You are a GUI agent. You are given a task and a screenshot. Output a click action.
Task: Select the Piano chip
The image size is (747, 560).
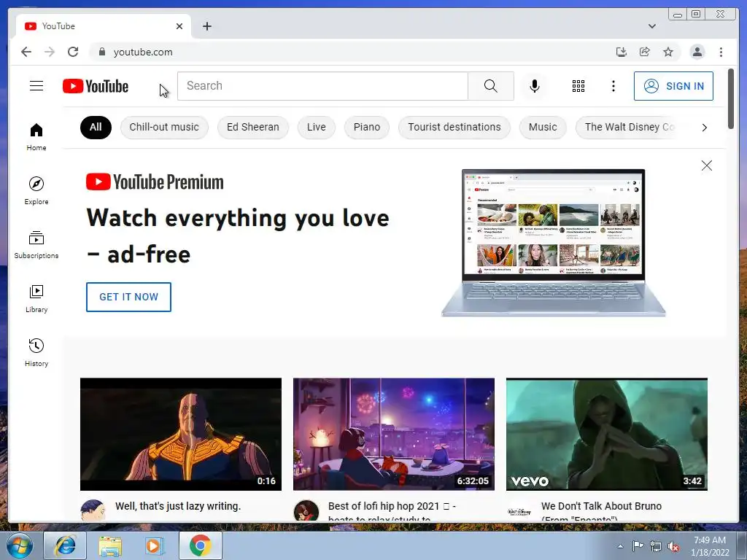pos(367,127)
